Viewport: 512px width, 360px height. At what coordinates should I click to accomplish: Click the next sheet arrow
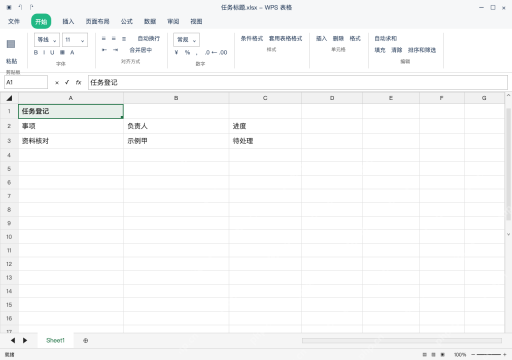coord(25,340)
